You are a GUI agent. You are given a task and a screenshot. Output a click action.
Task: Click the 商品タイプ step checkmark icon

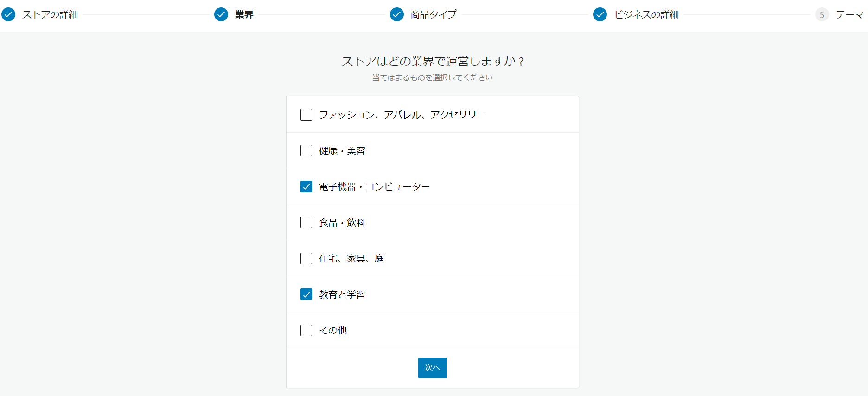(397, 15)
